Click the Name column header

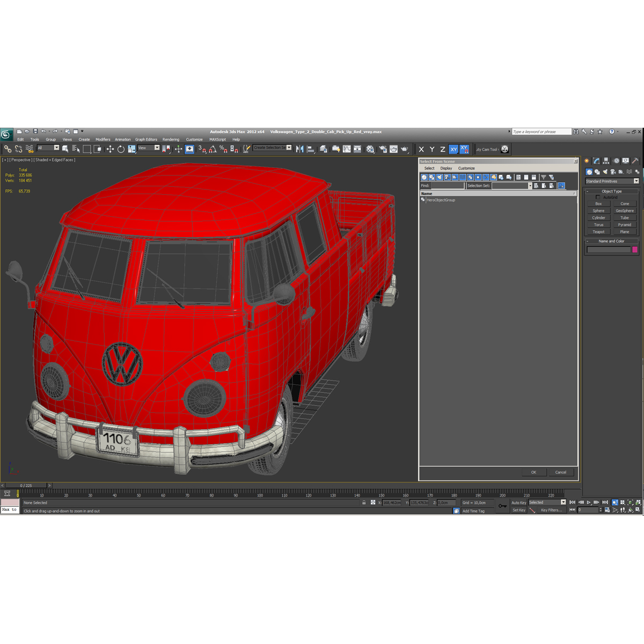498,194
